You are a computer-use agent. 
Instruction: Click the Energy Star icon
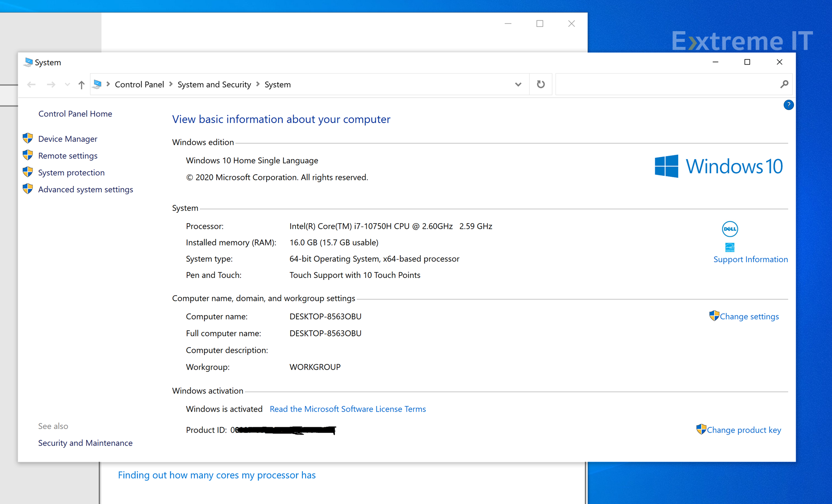click(730, 247)
